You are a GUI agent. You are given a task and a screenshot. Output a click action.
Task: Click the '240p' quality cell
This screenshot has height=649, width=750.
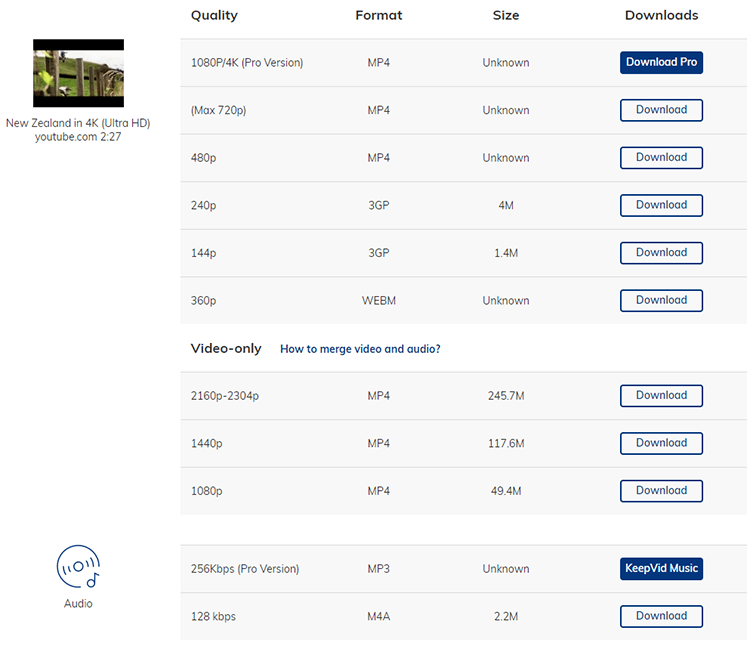pos(203,206)
